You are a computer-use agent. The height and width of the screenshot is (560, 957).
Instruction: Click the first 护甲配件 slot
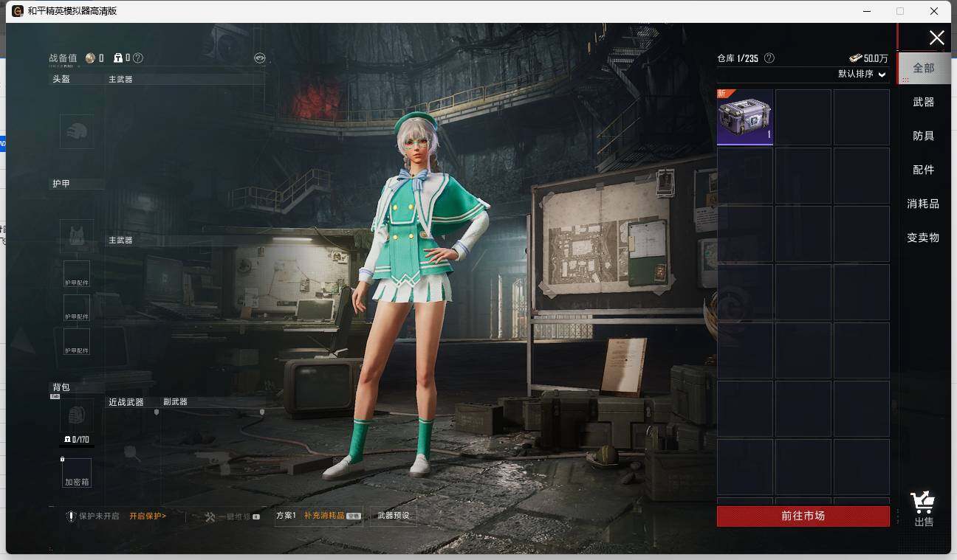point(77,274)
